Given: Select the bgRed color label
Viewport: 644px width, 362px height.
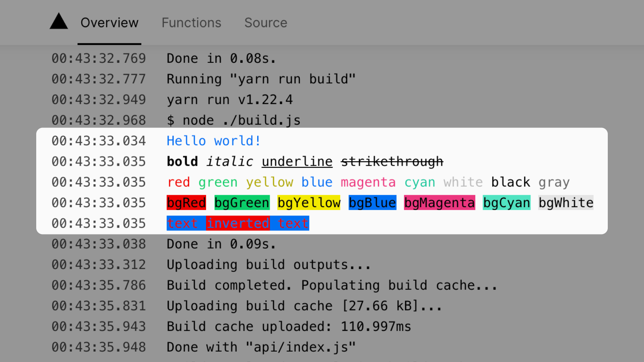Looking at the screenshot, I should click(x=186, y=202).
